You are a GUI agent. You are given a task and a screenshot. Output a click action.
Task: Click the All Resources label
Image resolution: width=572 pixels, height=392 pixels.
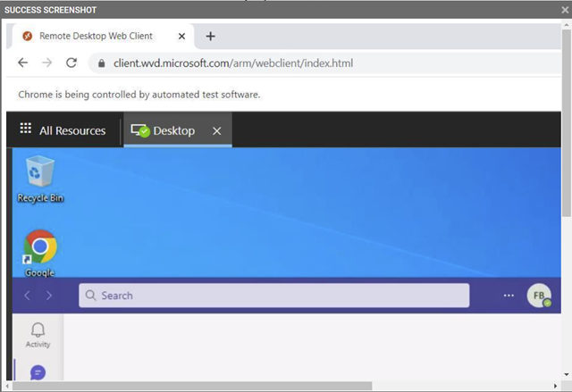[72, 130]
